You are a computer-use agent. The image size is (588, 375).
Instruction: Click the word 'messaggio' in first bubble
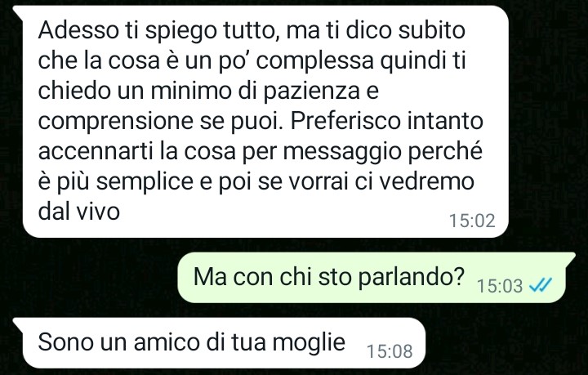pos(342,153)
